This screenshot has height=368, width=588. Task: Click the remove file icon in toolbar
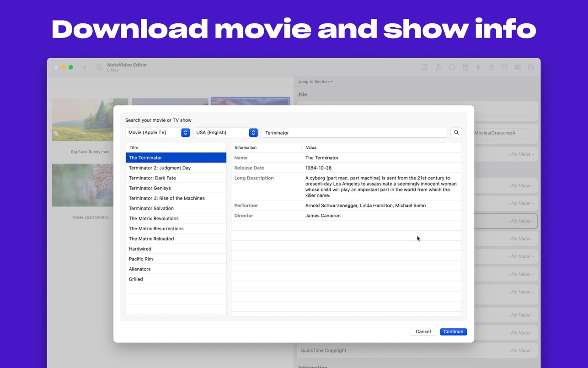(98, 67)
